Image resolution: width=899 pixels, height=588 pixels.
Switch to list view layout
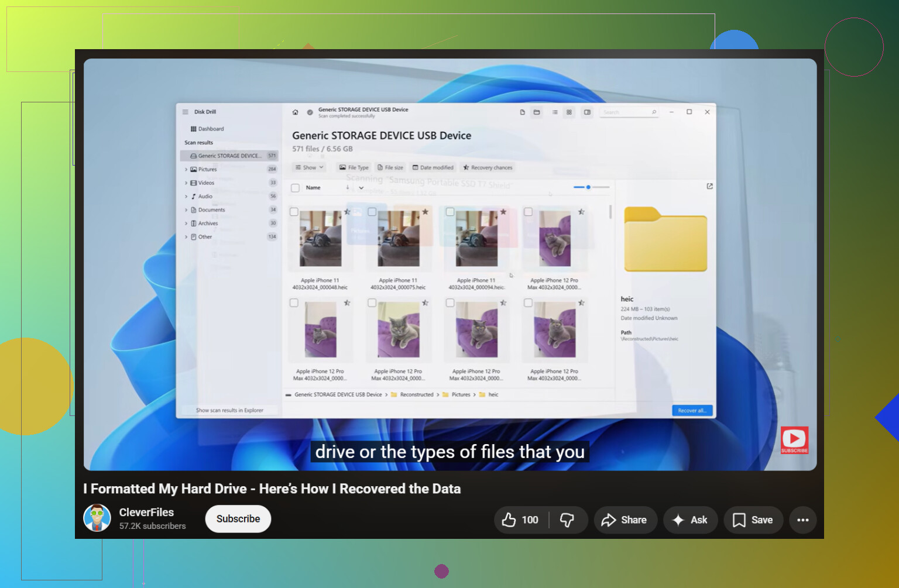coord(555,112)
